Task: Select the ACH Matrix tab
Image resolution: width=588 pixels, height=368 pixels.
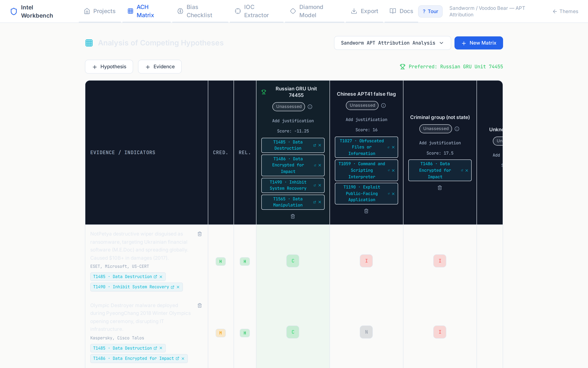Action: pos(146,11)
